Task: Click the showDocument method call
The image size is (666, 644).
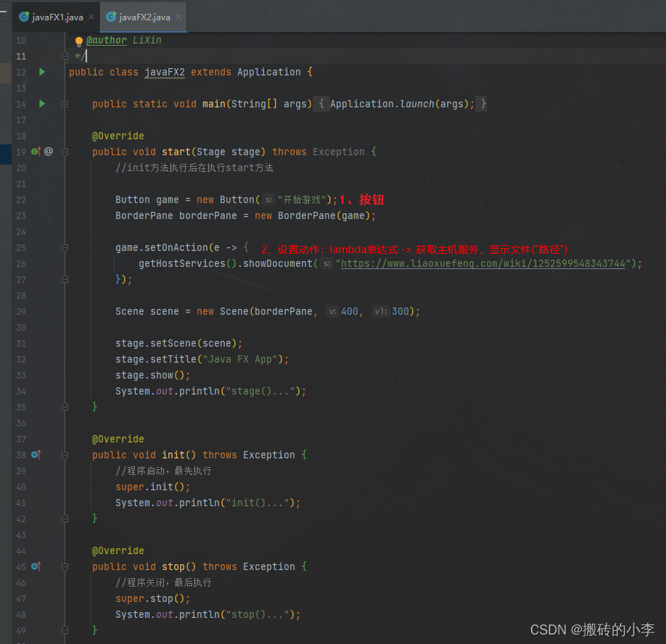Action: [278, 264]
